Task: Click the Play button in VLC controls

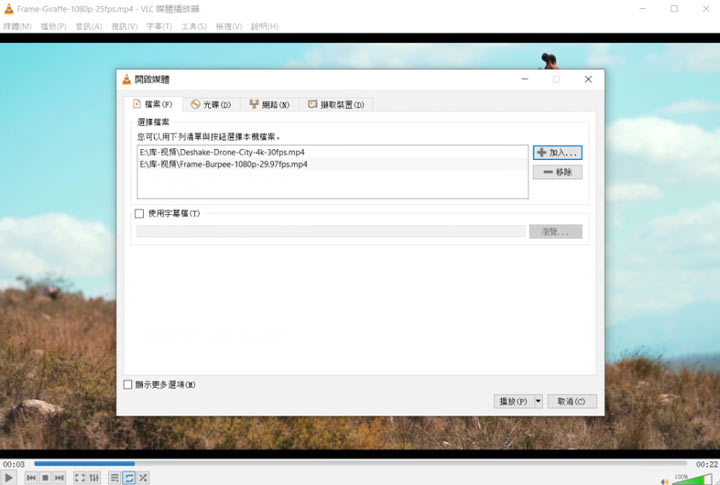Action: tap(8, 478)
